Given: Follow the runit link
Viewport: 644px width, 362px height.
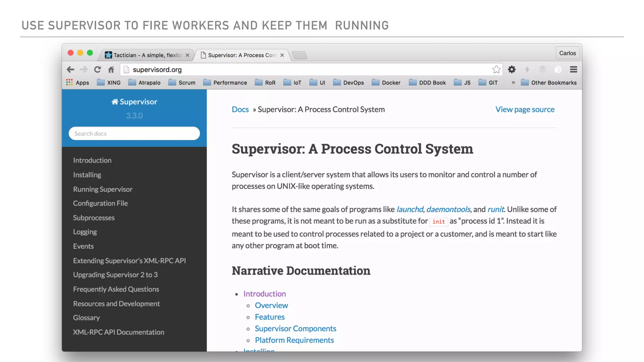Looking at the screenshot, I should tap(496, 209).
